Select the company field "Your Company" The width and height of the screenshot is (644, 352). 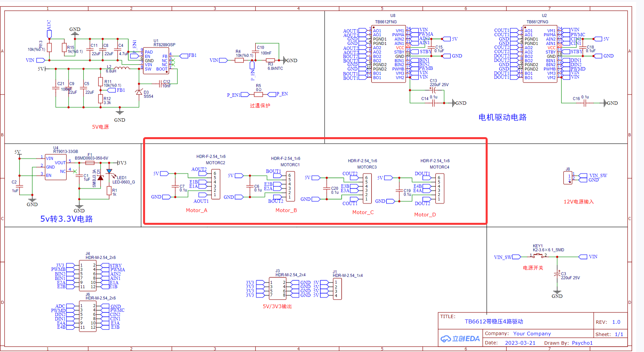point(532,333)
